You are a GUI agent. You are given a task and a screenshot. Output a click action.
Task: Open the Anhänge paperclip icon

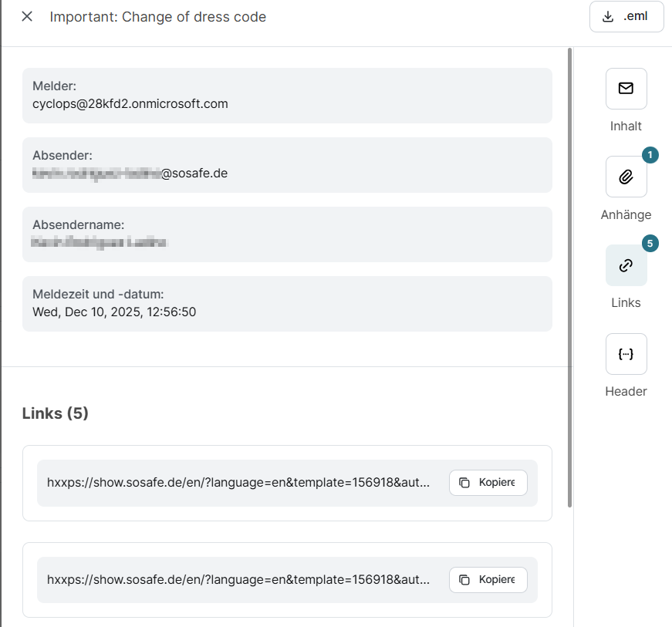(x=626, y=177)
